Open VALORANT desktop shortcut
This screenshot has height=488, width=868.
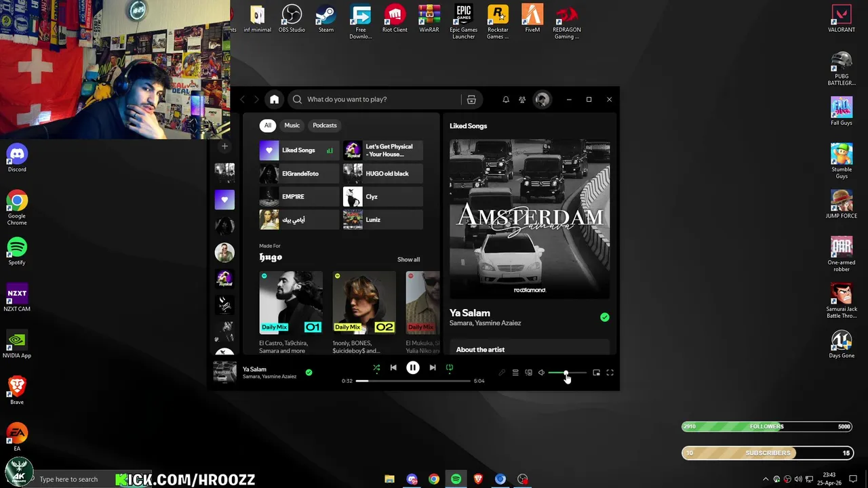pyautogui.click(x=842, y=19)
